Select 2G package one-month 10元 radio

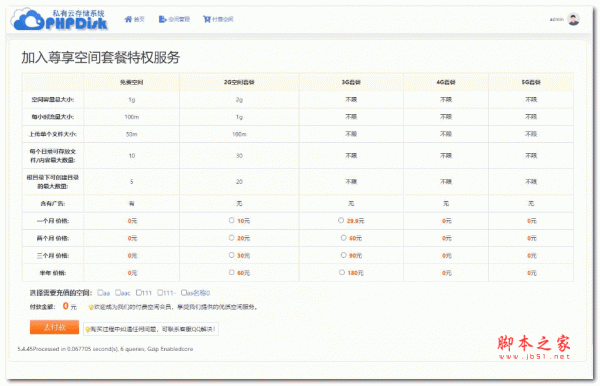coord(232,220)
